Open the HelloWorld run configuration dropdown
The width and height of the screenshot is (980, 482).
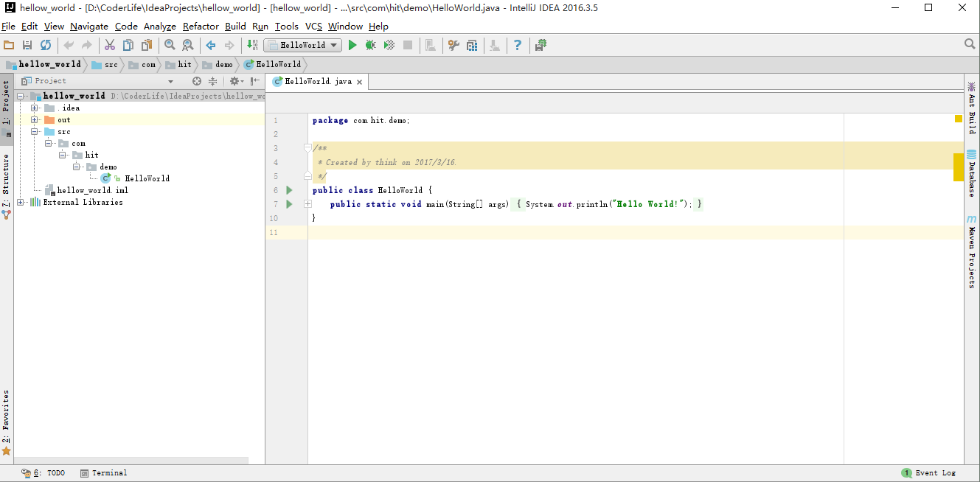(303, 45)
